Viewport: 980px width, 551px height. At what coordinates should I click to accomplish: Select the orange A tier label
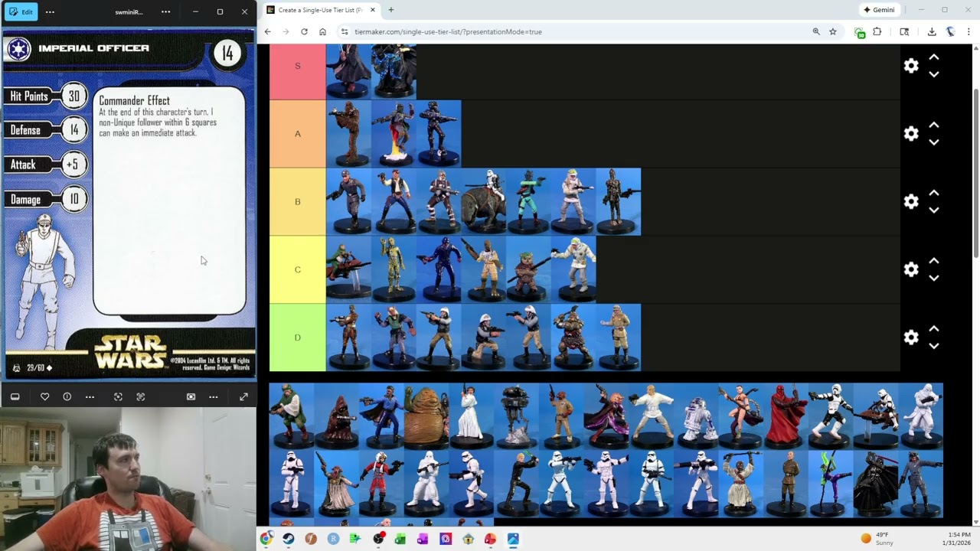point(298,134)
